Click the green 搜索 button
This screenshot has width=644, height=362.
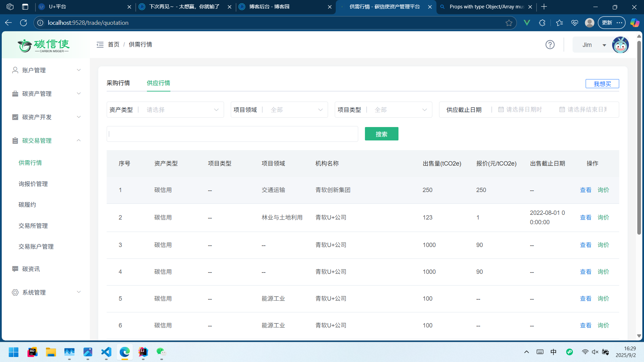381,134
